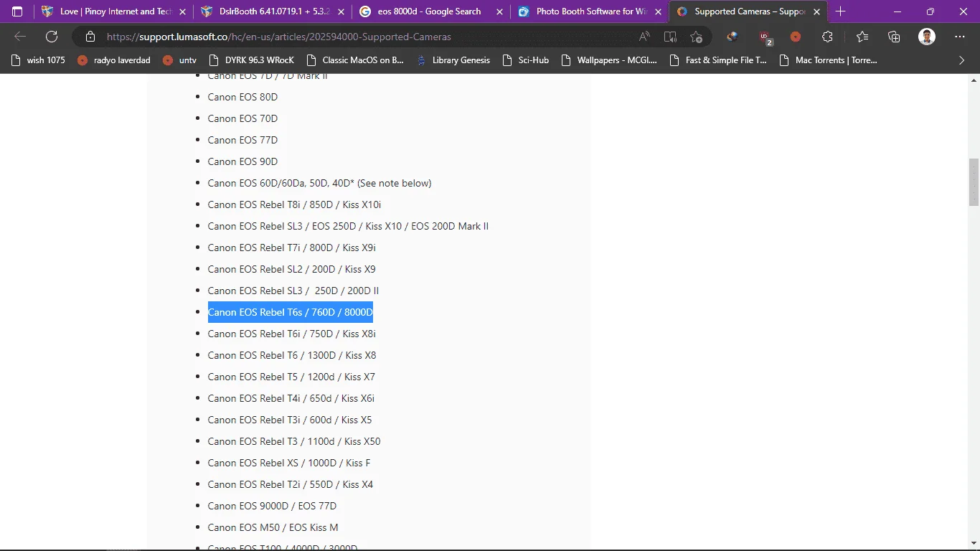Viewport: 980px width, 551px height.
Task: Go back with the back arrow
Action: click(20, 37)
